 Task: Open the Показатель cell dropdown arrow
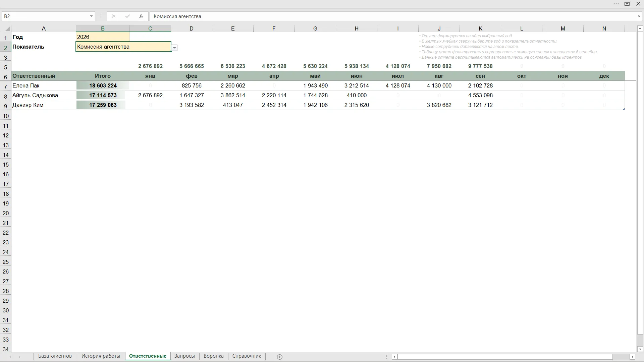click(x=174, y=48)
